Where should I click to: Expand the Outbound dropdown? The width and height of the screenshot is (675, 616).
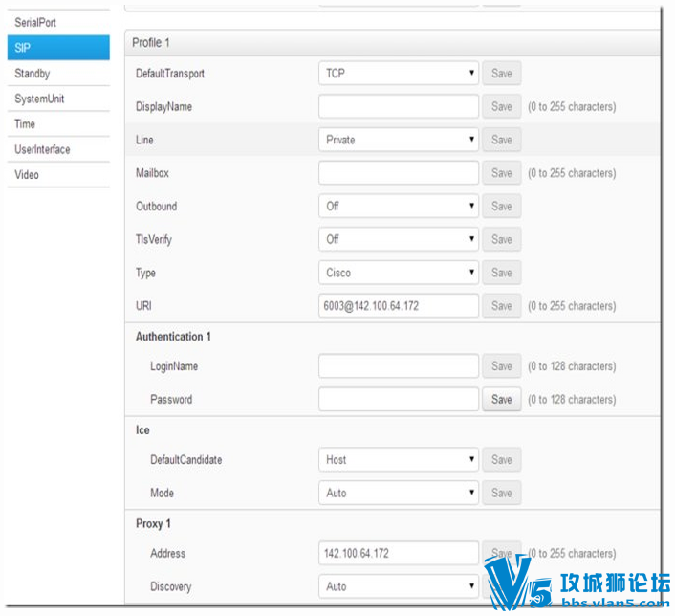[399, 206]
